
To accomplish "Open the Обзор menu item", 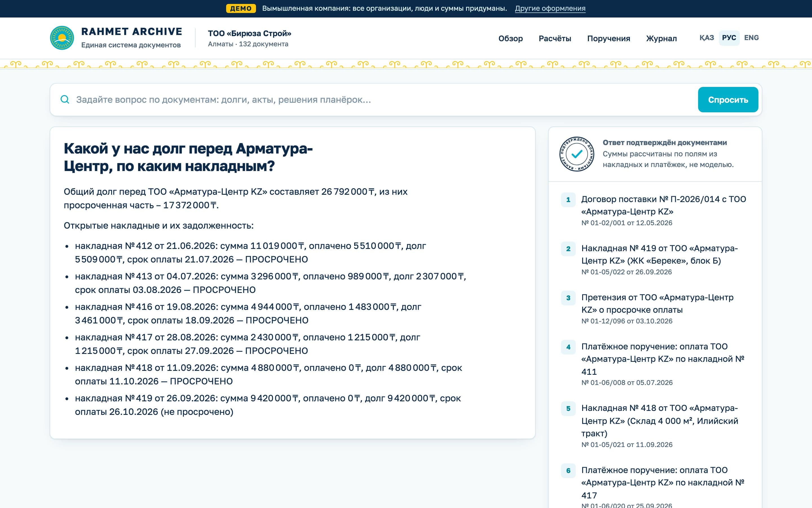I will [510, 38].
